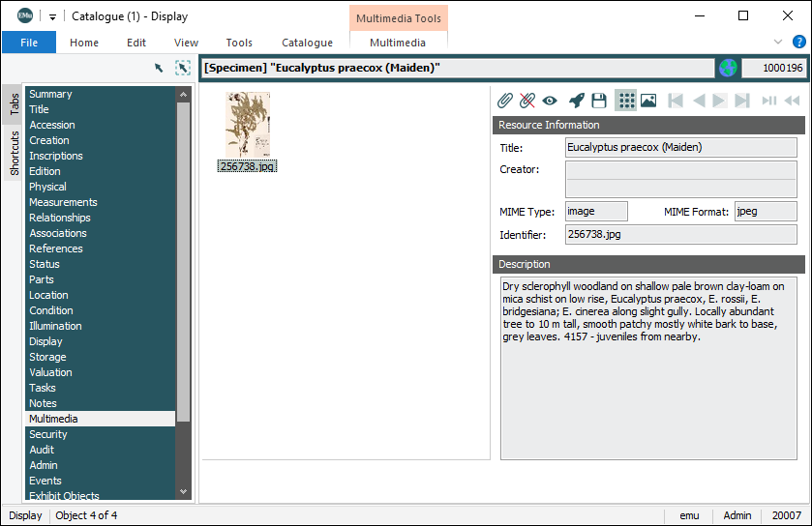Click the black pointer arrow icon
The width and height of the screenshot is (812, 526).
159,68
